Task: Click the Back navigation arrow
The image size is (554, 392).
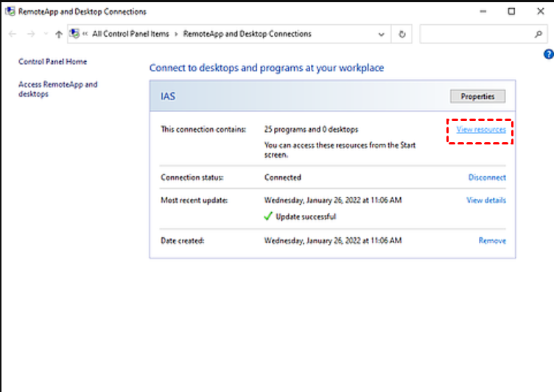Action: (13, 34)
